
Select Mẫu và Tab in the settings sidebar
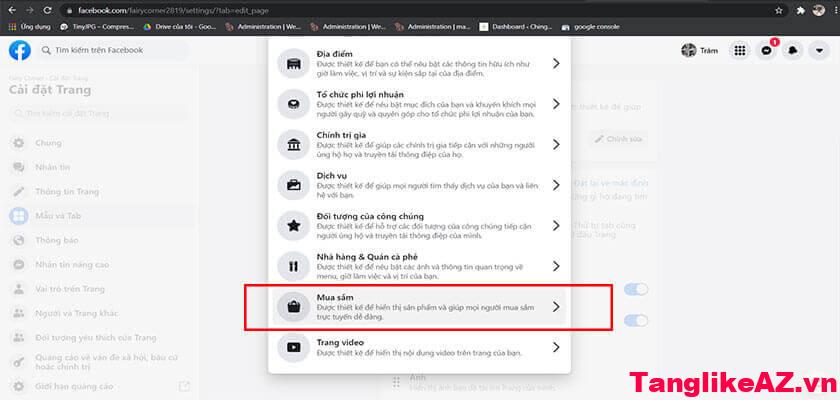point(60,215)
